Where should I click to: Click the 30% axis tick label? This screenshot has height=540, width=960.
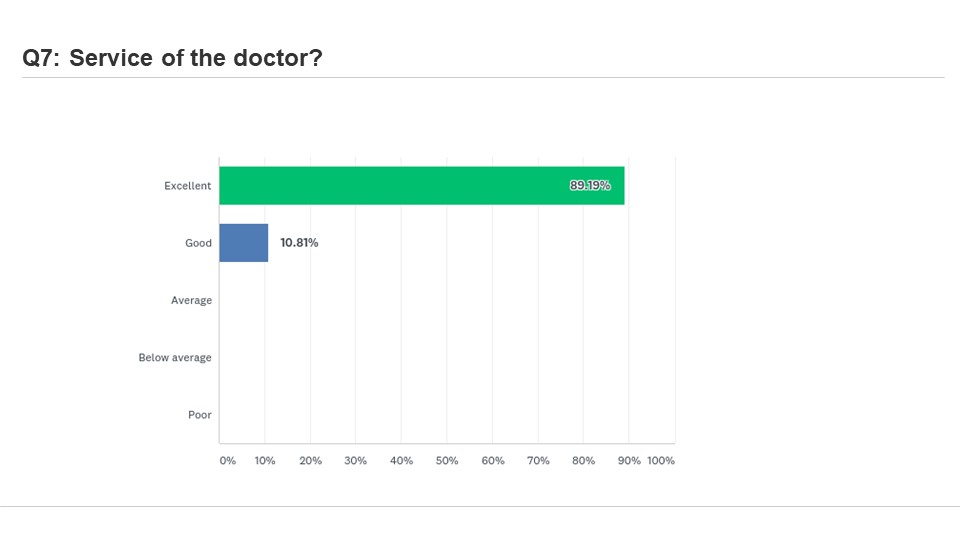point(356,460)
